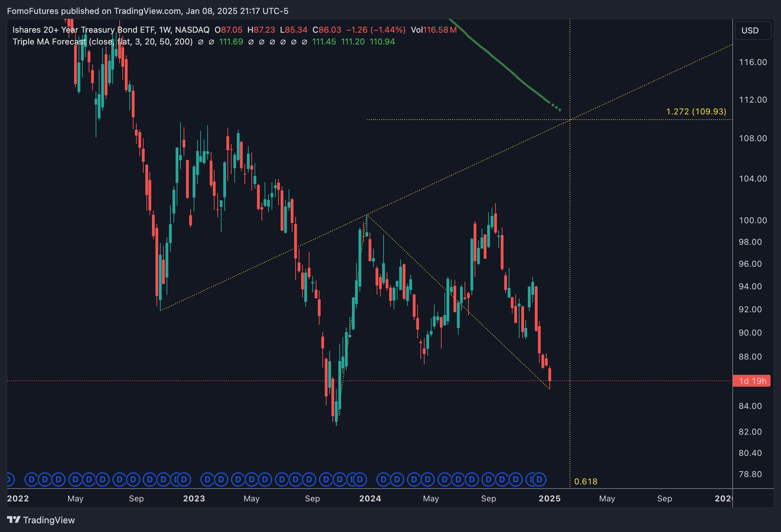The image size is (781, 532).
Task: Click the open value O87.05
Action: [228, 30]
